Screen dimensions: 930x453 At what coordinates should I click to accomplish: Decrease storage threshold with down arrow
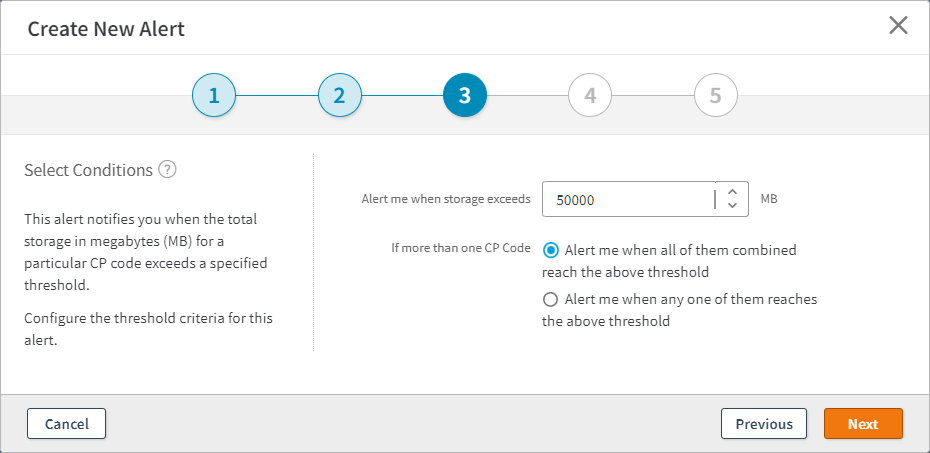(732, 206)
